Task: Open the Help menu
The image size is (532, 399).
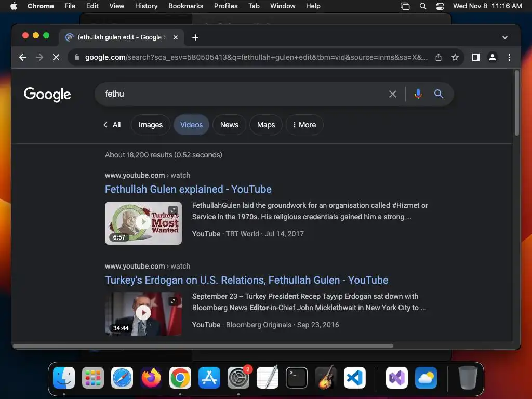Action: [x=313, y=6]
